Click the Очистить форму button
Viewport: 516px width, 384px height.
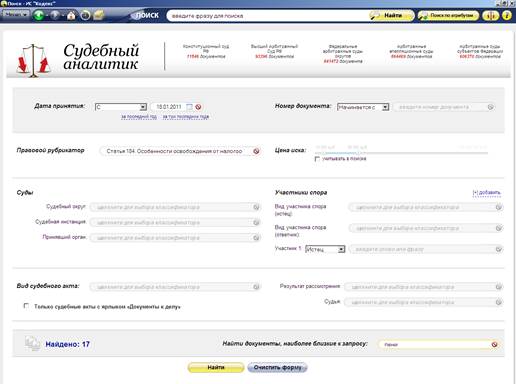pos(277,367)
